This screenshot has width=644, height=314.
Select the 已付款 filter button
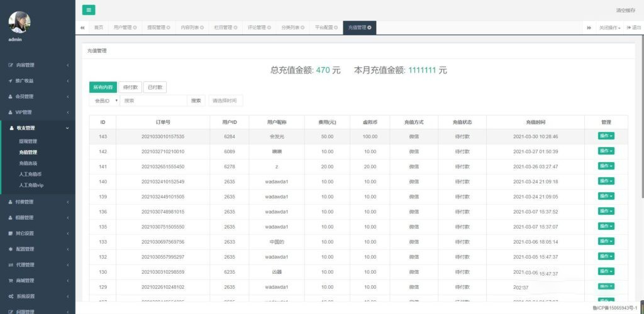155,87
